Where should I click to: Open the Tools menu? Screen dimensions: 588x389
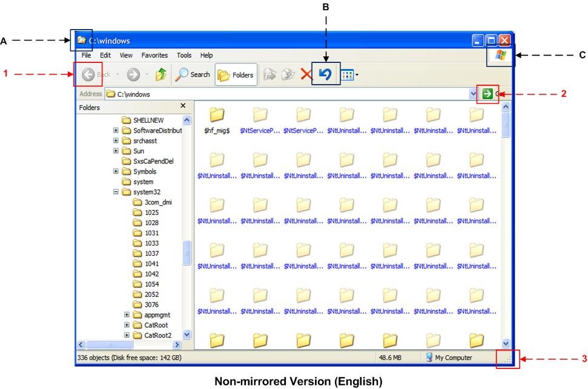pos(184,55)
